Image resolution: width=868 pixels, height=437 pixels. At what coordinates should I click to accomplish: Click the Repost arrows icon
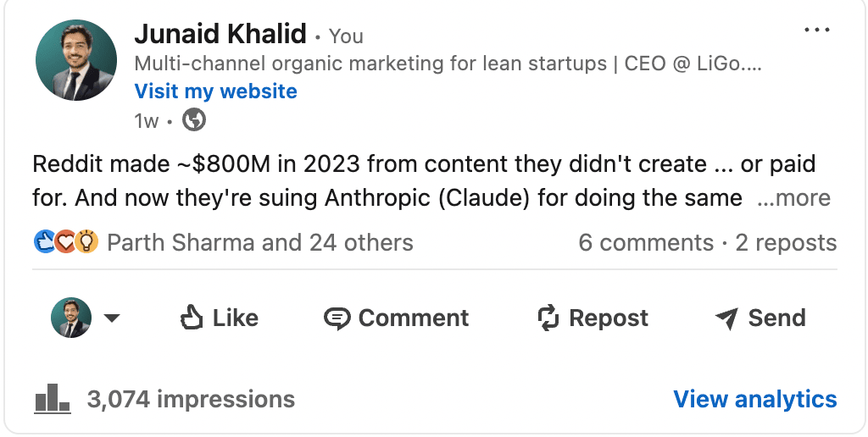tap(548, 318)
